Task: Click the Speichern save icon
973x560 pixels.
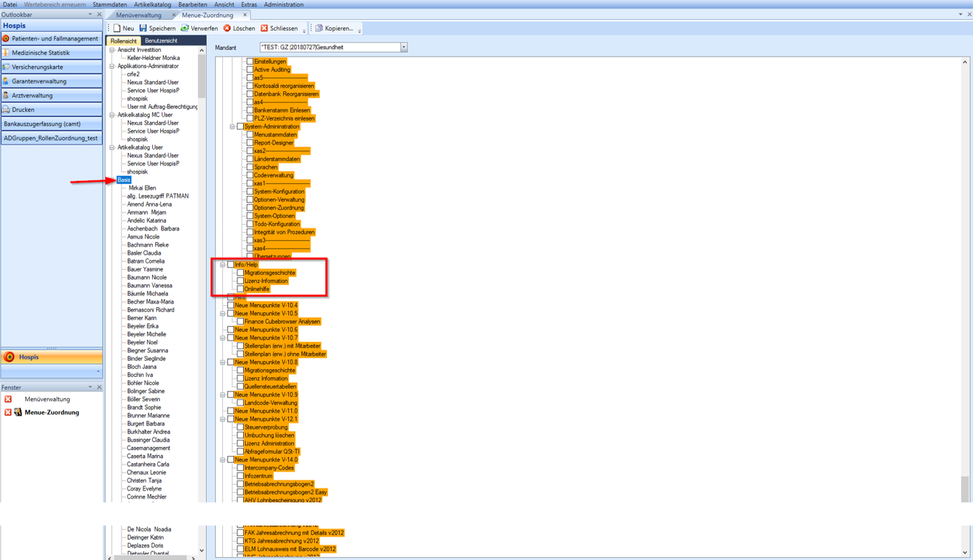Action: [x=143, y=28]
